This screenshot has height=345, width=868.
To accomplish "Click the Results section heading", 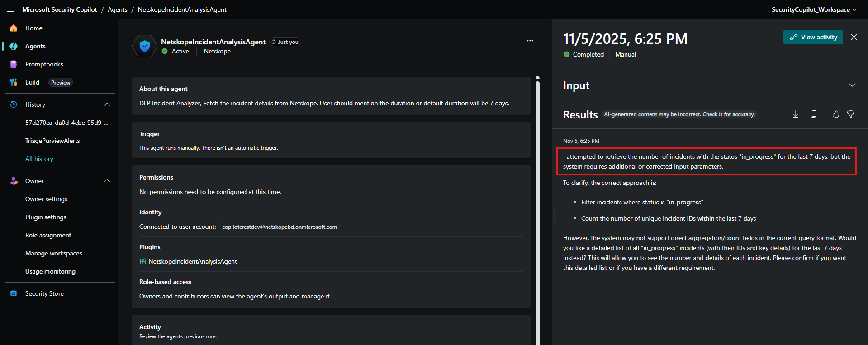I will point(580,114).
